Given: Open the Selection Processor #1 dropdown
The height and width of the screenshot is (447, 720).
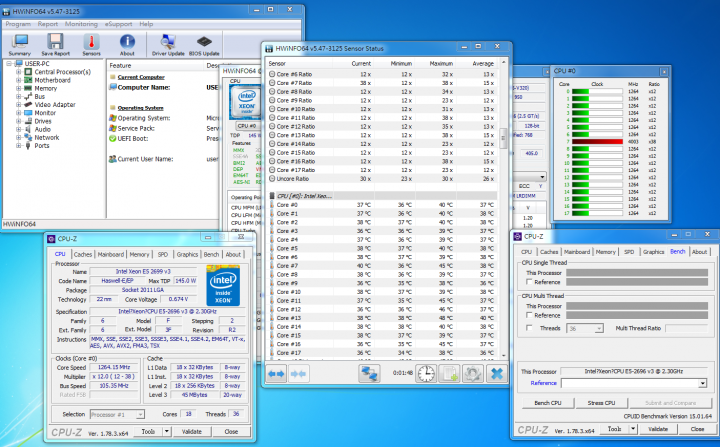Looking at the screenshot, I should pos(141,414).
